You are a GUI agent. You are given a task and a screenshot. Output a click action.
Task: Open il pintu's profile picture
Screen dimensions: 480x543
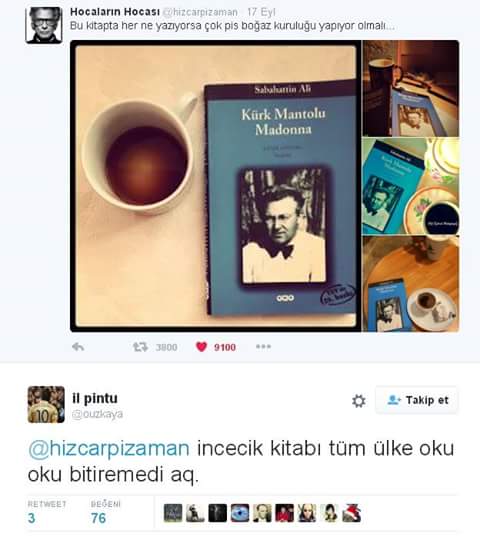coord(46,404)
